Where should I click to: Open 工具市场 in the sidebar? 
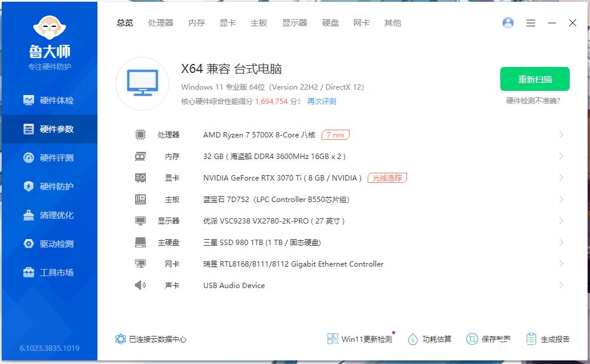point(49,272)
